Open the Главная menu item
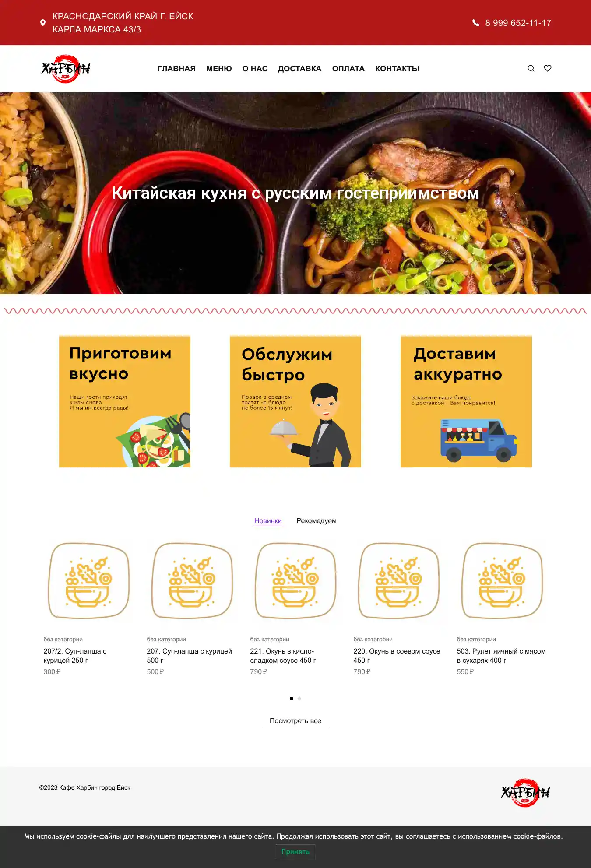 (x=176, y=69)
